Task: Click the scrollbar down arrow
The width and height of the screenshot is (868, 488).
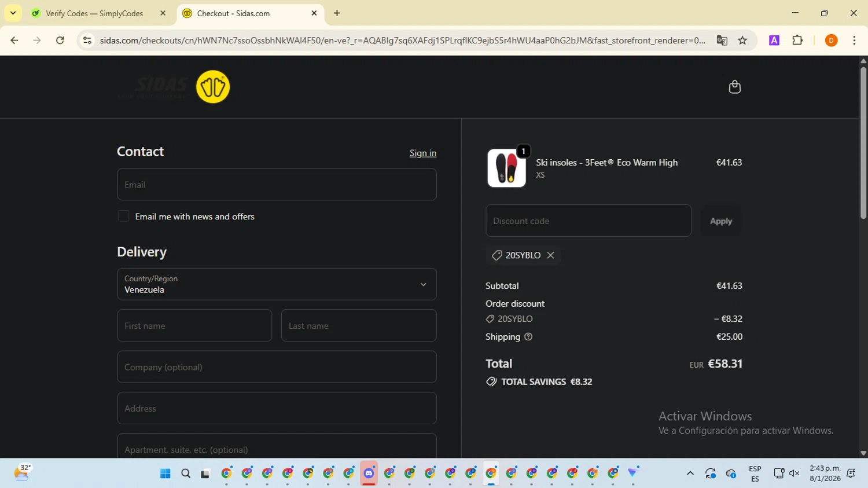Action: [863, 453]
